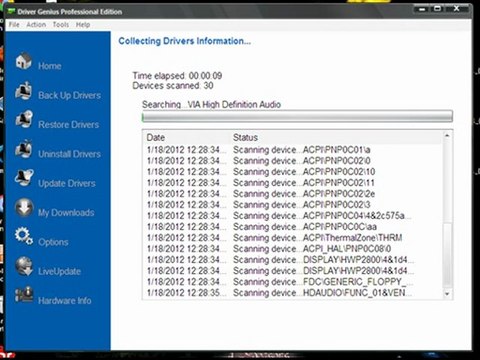
Task: Click the Devices scanned: 30 text
Action: tap(173, 86)
